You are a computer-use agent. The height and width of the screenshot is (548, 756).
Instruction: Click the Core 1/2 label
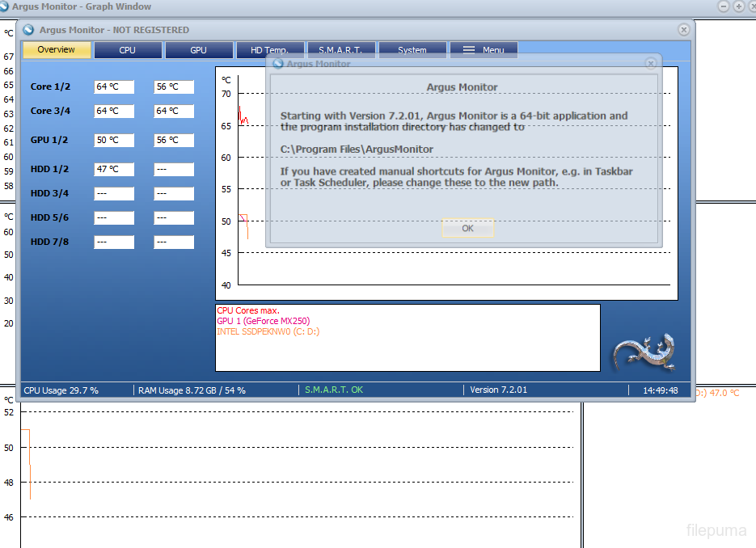[x=50, y=86]
